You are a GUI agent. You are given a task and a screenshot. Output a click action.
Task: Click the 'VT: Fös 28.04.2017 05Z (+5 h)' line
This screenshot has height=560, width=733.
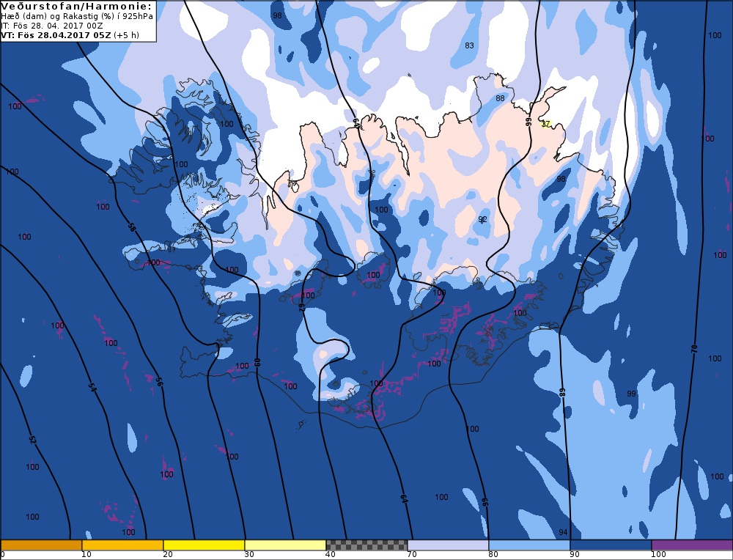(x=70, y=35)
